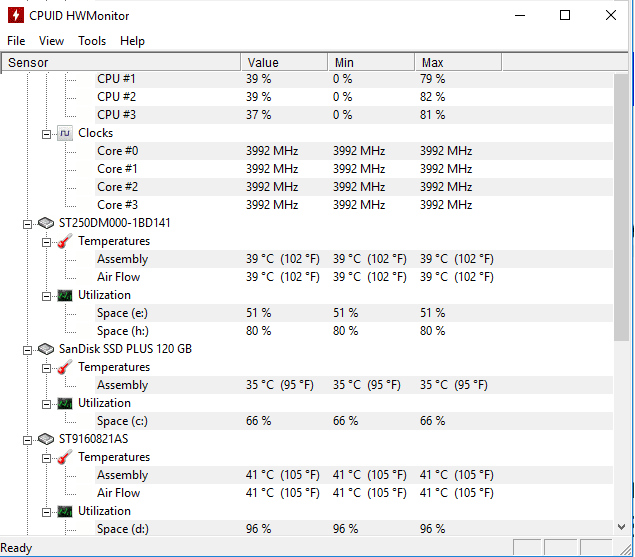This screenshot has width=635, height=557.
Task: Click the Sensor column header
Action: point(121,62)
